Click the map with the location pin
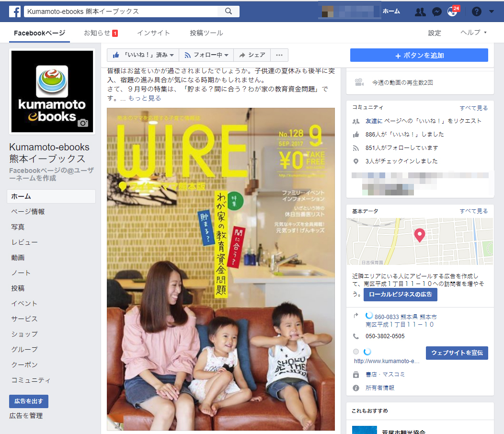The width and height of the screenshot is (504, 434). point(419,242)
